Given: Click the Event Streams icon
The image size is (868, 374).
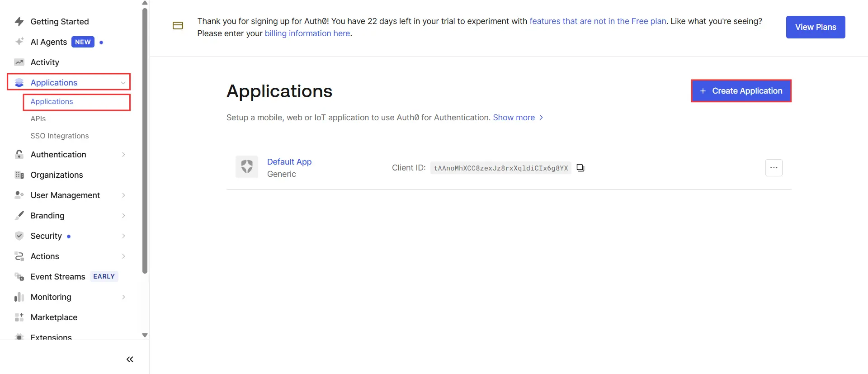Looking at the screenshot, I should (19, 276).
